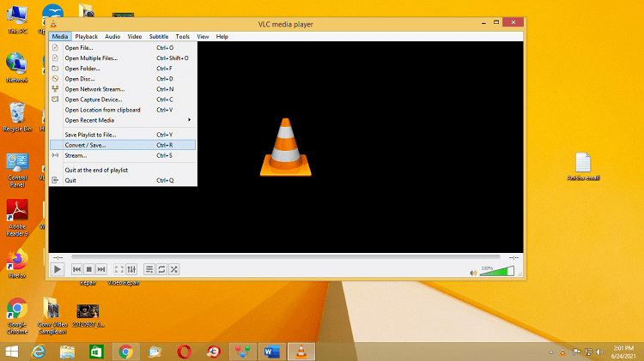Screen dimensions: 644x361
Task: Select Save Playlist to File...
Action: [x=123, y=135]
